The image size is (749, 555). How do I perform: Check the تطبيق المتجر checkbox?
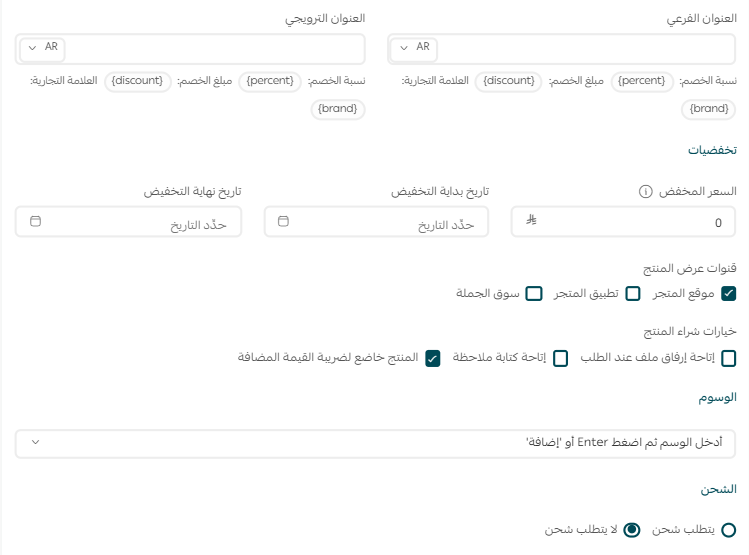(633, 293)
